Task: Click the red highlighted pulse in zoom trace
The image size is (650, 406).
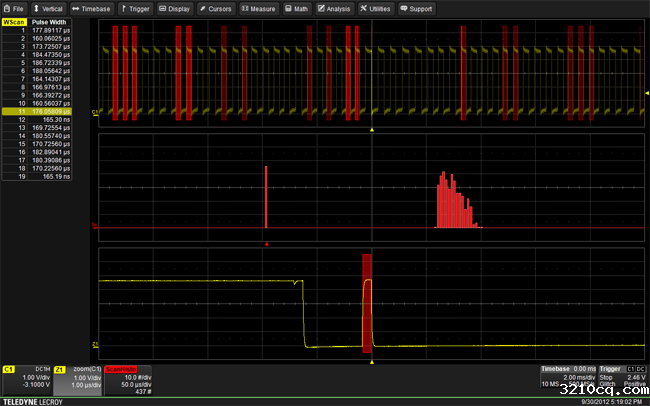Action: pos(367,304)
